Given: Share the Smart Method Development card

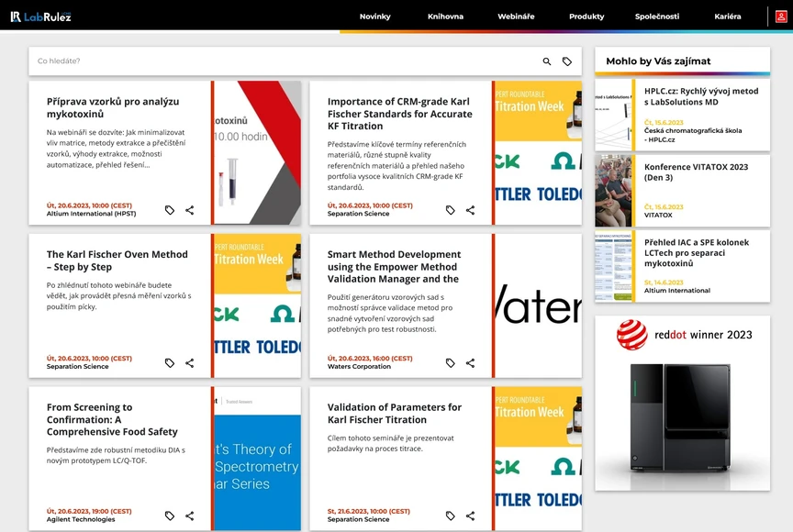Looking at the screenshot, I should [470, 362].
